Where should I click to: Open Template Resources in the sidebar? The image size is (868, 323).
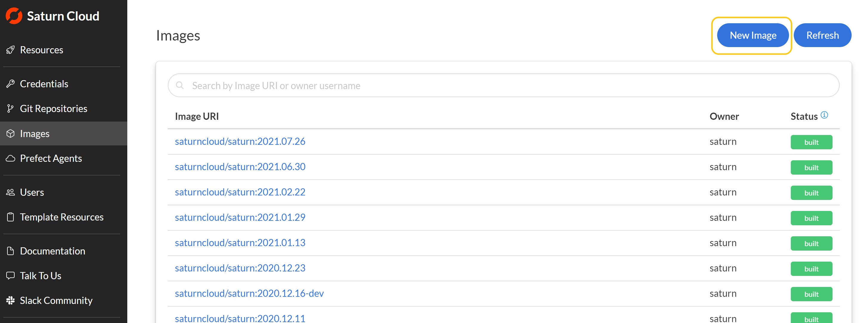(62, 217)
